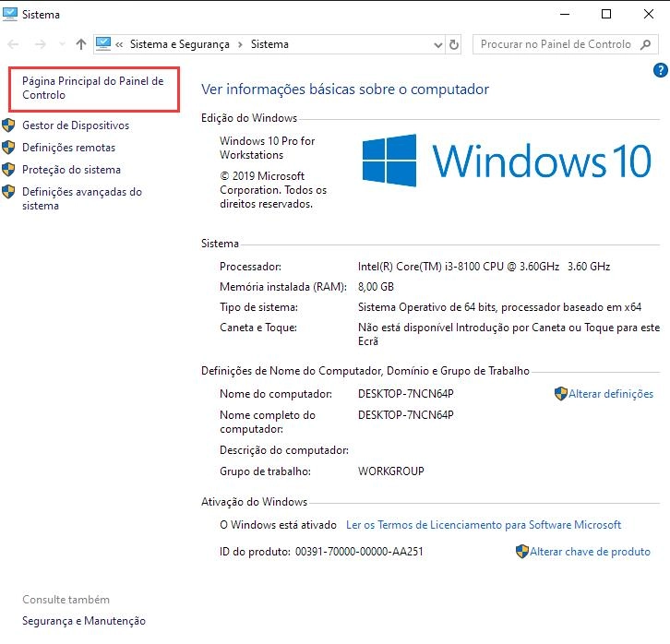Screen dimensions: 670x644
Task: Expand the double-chevron breadcrumb overflow
Action: pos(119,44)
